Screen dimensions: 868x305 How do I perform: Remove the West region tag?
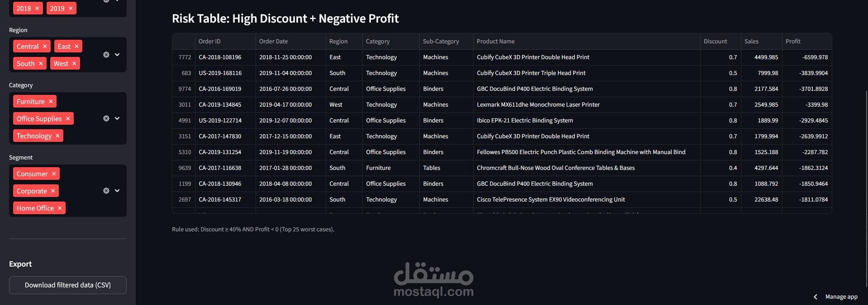(74, 63)
